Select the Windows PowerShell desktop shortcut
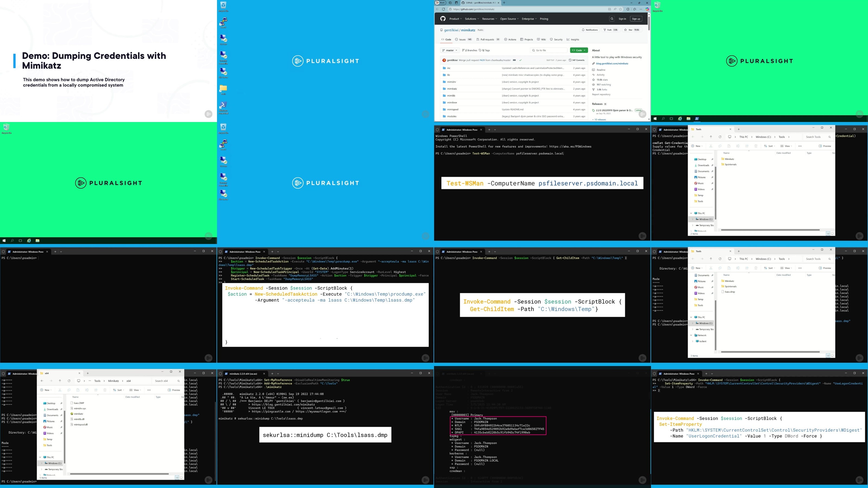 pyautogui.click(x=223, y=107)
